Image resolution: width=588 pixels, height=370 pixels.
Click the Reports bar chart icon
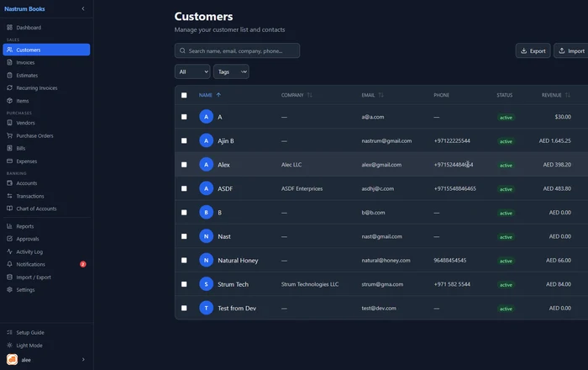[10, 226]
